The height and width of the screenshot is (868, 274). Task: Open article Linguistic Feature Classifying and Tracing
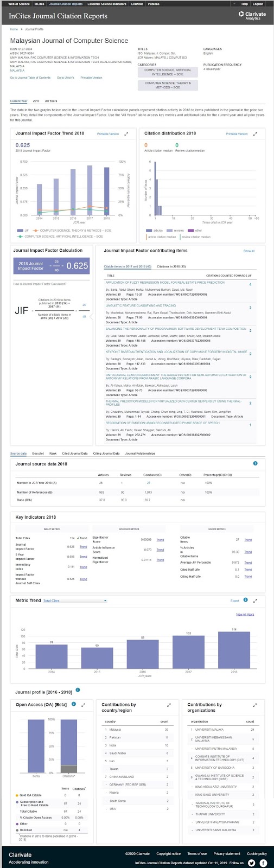[141, 305]
